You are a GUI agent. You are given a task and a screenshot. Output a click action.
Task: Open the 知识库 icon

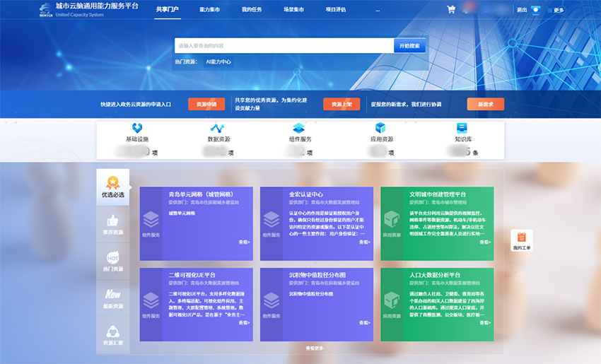(462, 128)
